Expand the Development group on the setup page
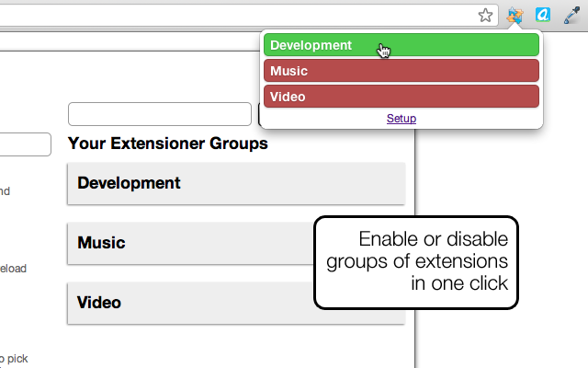The height and width of the screenshot is (368, 588). pos(236,184)
